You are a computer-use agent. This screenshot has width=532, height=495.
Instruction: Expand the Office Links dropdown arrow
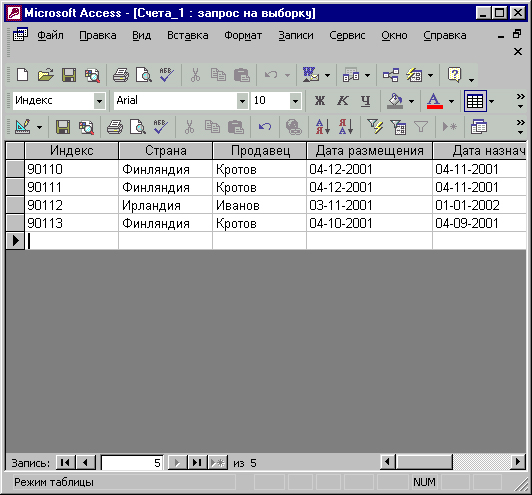[327, 75]
